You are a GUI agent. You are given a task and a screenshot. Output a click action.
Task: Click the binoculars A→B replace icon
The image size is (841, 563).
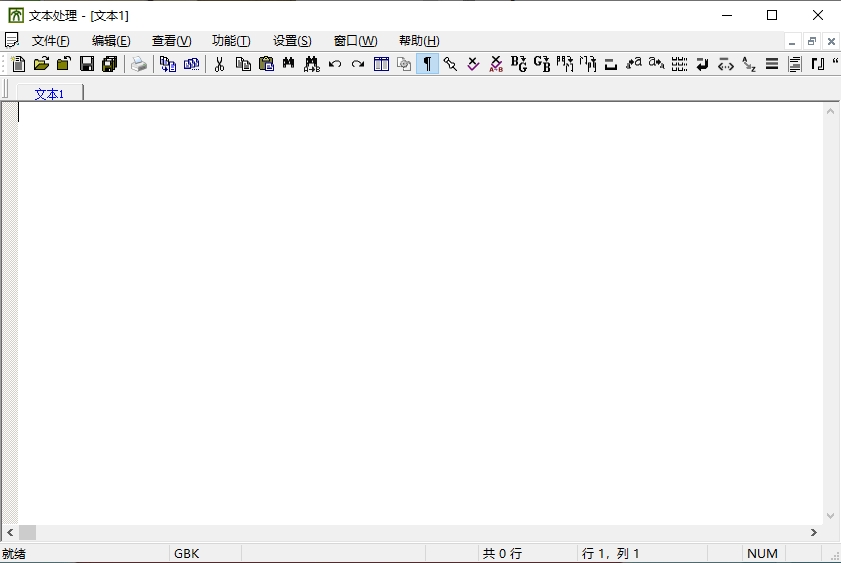pyautogui.click(x=312, y=64)
